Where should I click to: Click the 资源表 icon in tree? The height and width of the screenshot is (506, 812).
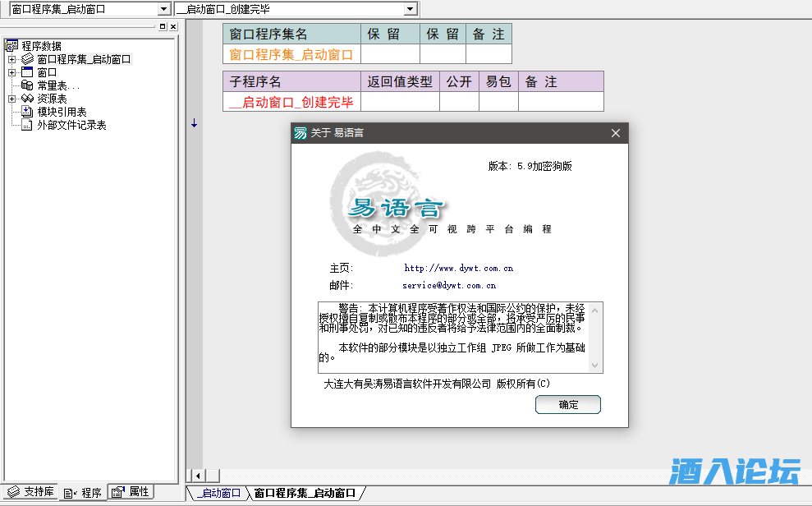tap(27, 99)
